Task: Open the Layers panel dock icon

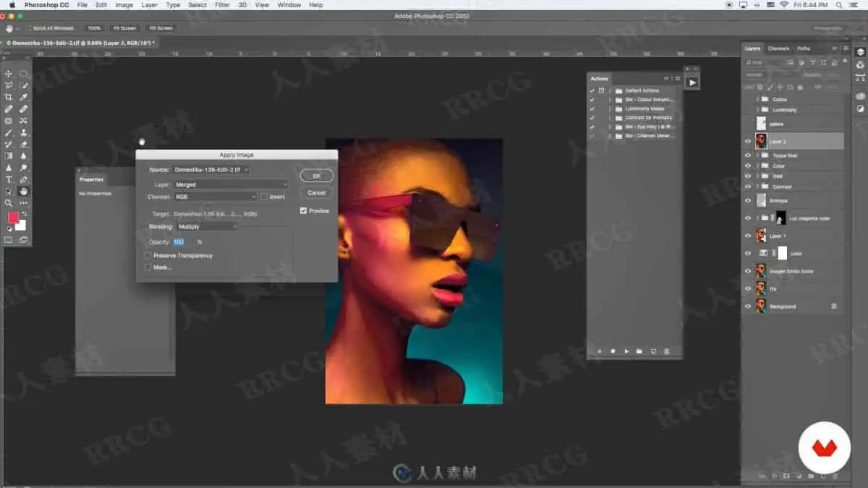Action: coord(861,52)
